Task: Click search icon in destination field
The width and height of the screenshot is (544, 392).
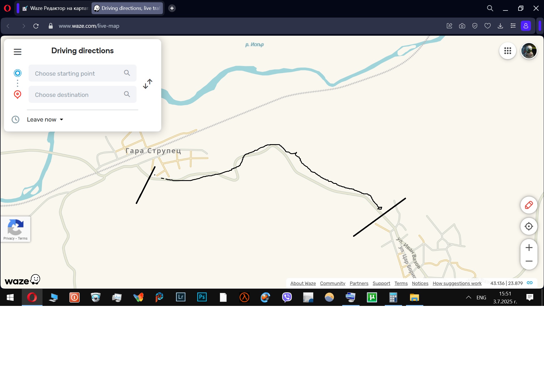Action: 127,94
